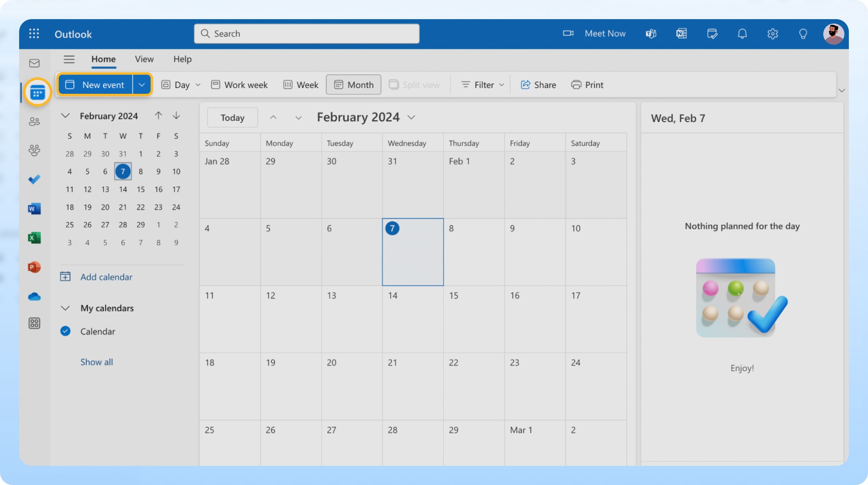Switch to the Help tab
The image size is (868, 485).
(182, 59)
